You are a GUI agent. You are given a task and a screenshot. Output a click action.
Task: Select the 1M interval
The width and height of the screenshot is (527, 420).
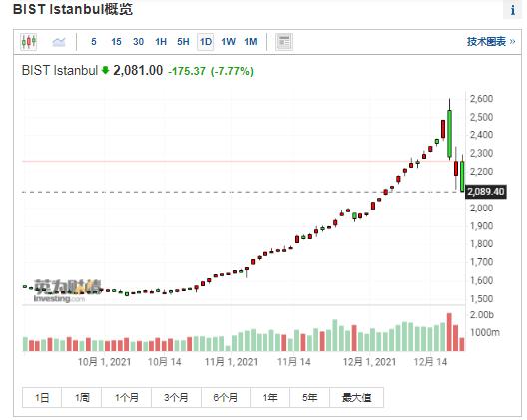(251, 42)
